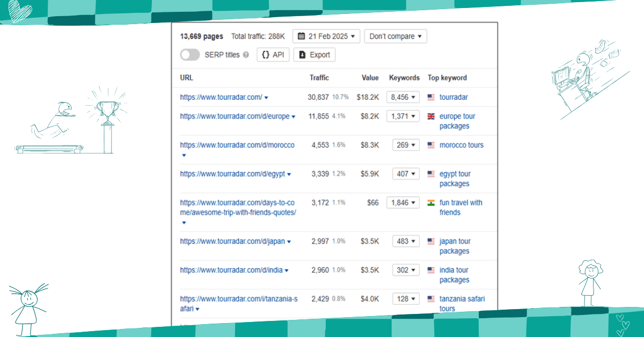Expand the 1,371 keywords dropdown
The image size is (644, 337).
coord(403,116)
